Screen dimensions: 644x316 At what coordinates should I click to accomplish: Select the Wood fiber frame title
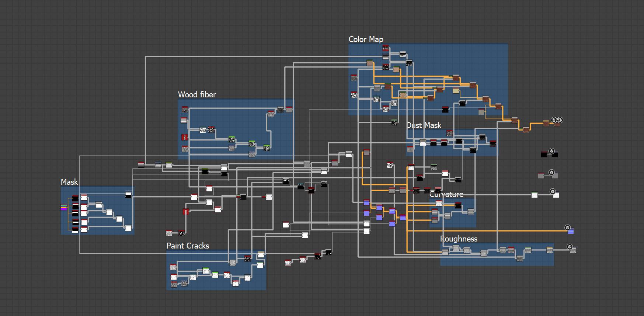coord(197,95)
